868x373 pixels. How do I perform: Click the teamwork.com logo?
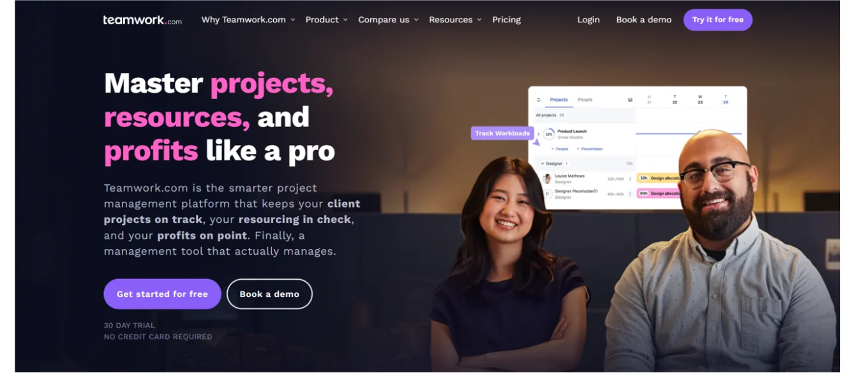click(142, 20)
